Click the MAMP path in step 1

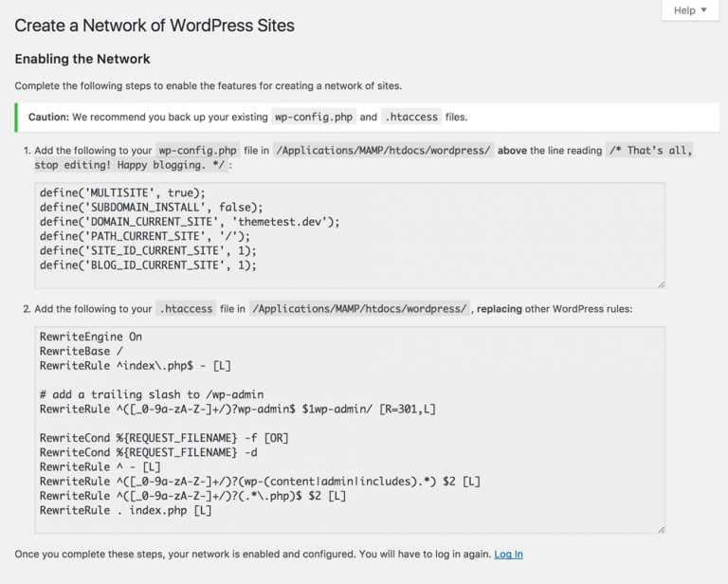point(383,151)
